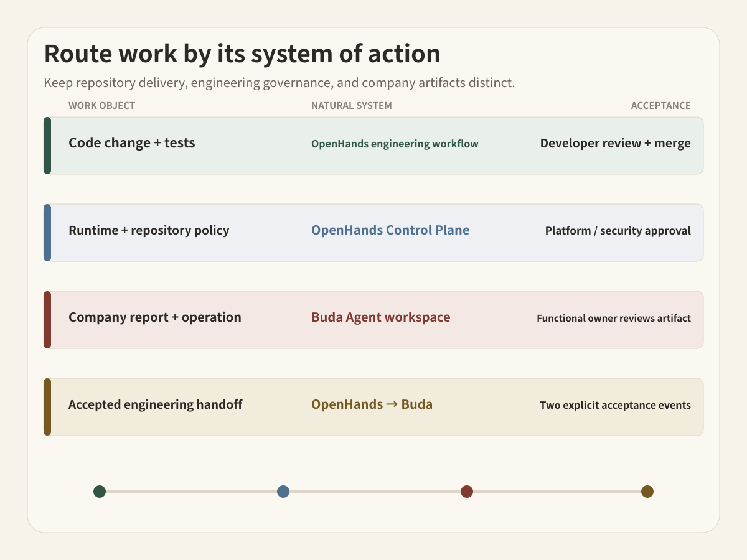Image resolution: width=747 pixels, height=560 pixels.
Task: Click blue accent bar of Runtime policy row
Action: [47, 233]
